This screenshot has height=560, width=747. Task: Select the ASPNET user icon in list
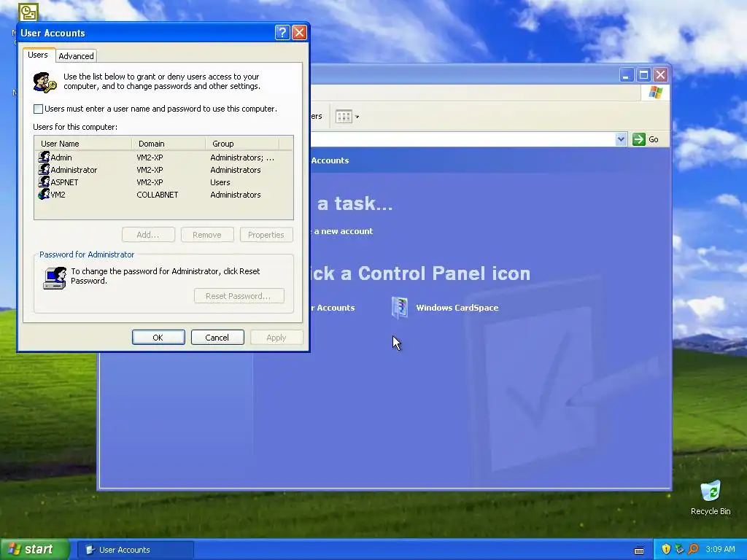pyautogui.click(x=44, y=182)
